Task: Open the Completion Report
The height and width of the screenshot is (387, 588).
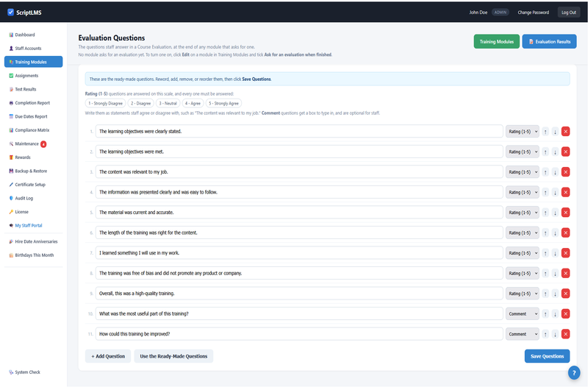Action: pos(33,103)
